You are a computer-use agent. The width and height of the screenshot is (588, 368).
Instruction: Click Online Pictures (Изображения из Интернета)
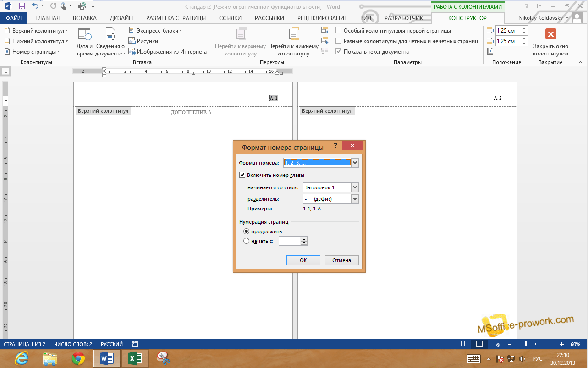pyautogui.click(x=132, y=52)
